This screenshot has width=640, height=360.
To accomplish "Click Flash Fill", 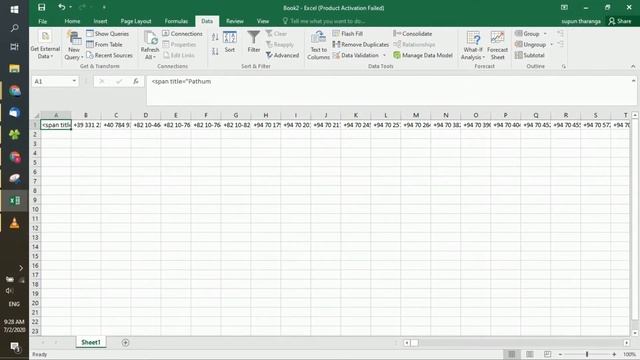I will (347, 33).
